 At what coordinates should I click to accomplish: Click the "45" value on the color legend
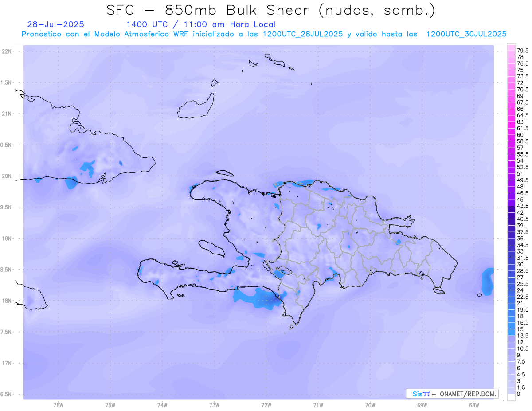coord(520,200)
